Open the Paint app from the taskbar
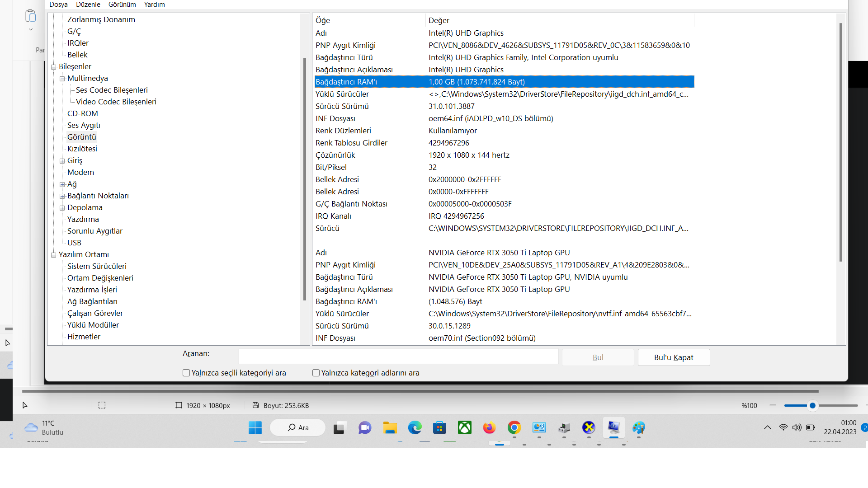 (639, 427)
